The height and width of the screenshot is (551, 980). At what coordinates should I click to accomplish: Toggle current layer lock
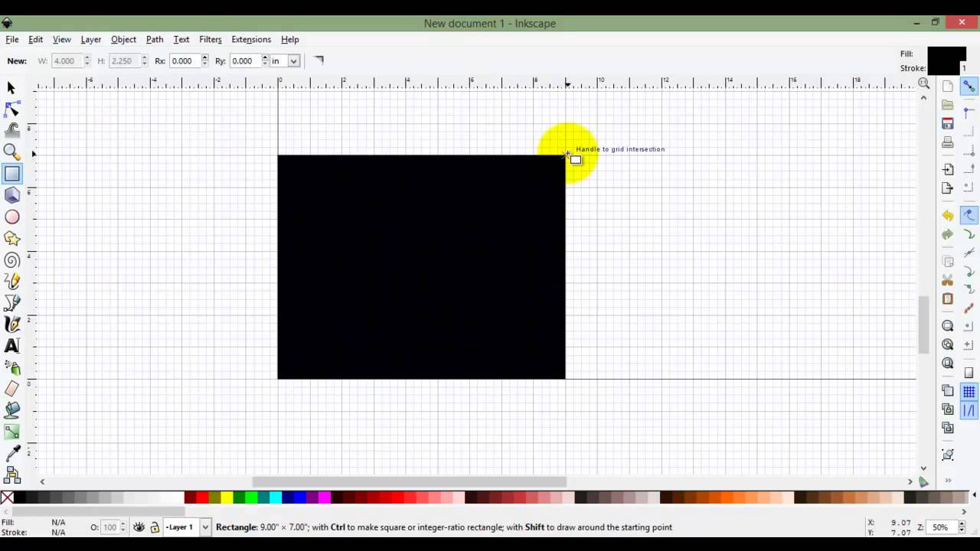pos(155,527)
